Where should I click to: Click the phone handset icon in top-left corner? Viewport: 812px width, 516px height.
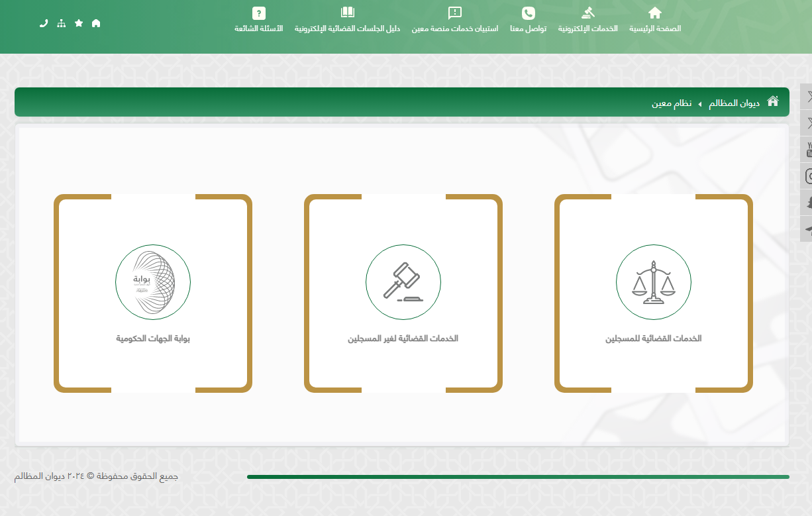(44, 23)
